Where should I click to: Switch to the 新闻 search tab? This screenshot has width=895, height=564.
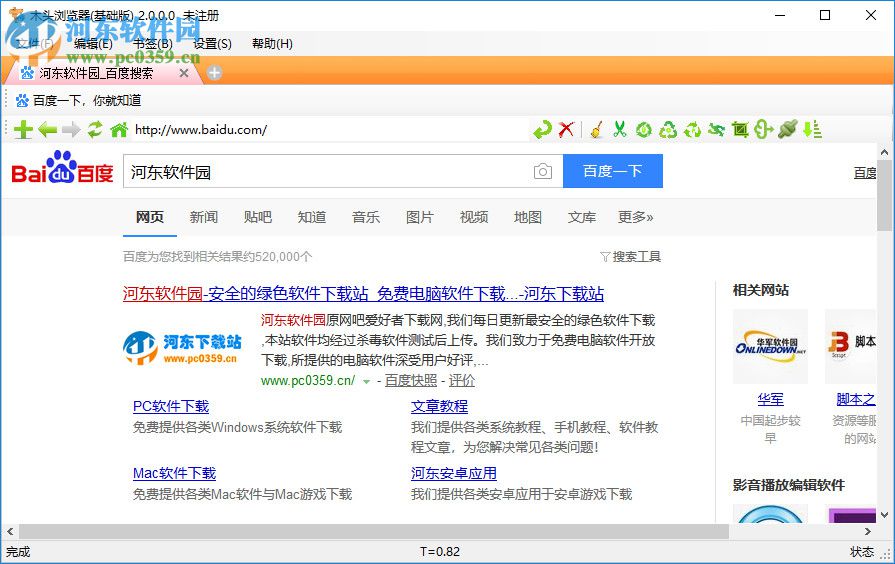pos(204,217)
